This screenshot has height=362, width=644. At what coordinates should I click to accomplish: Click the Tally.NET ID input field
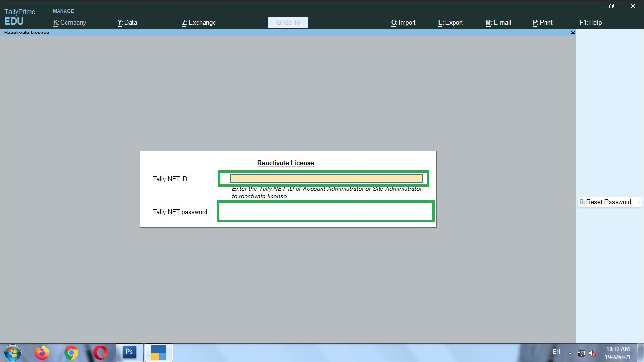[326, 179]
